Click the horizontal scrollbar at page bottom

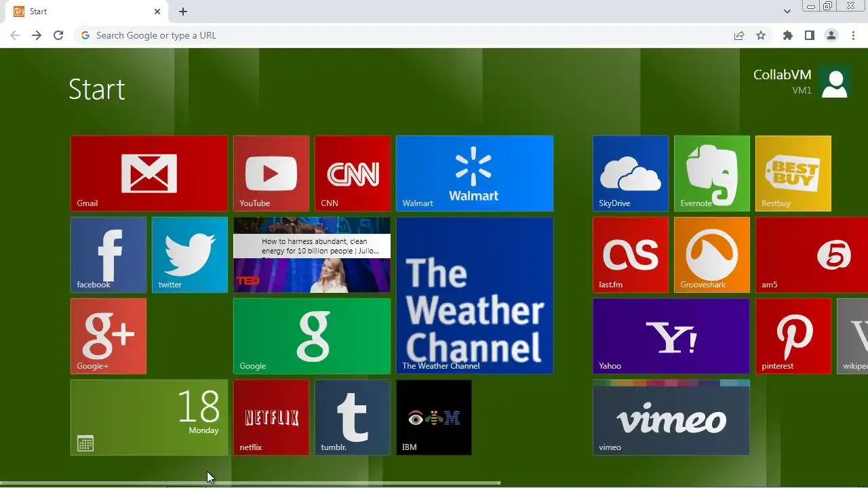(x=250, y=483)
